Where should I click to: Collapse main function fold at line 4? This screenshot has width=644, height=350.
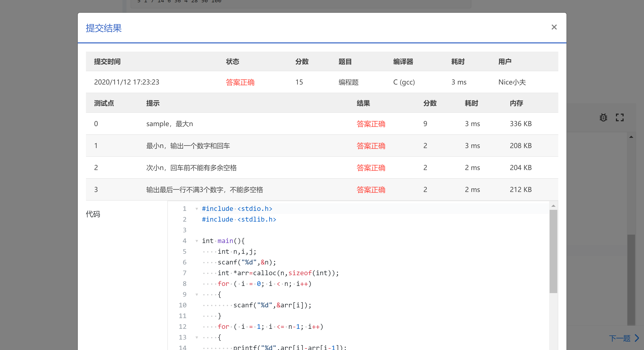pyautogui.click(x=197, y=241)
